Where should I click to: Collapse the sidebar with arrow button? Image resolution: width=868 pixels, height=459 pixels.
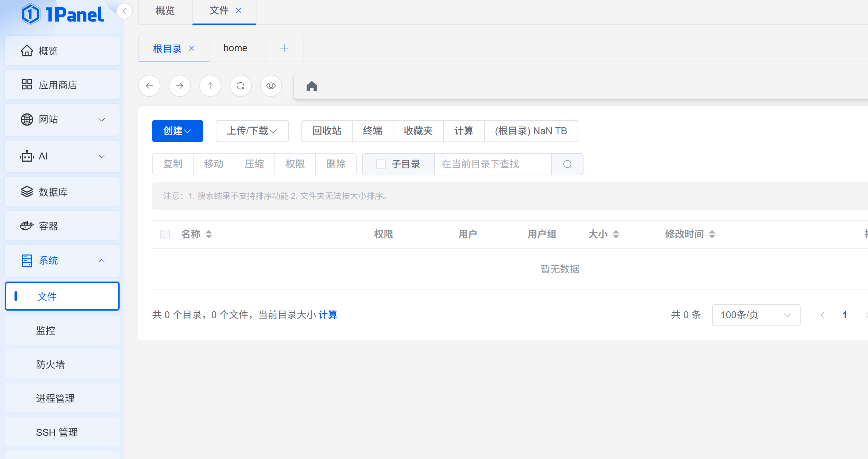(124, 11)
